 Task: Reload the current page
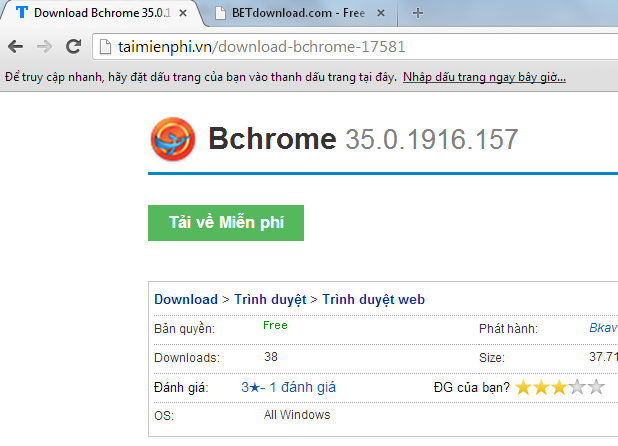pyautogui.click(x=73, y=46)
